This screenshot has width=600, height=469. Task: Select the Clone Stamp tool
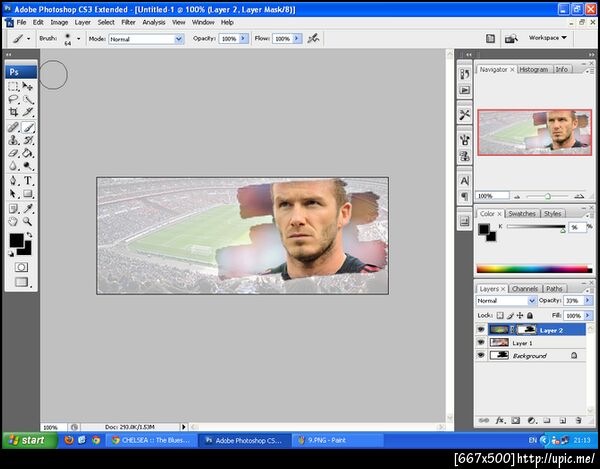[13, 140]
